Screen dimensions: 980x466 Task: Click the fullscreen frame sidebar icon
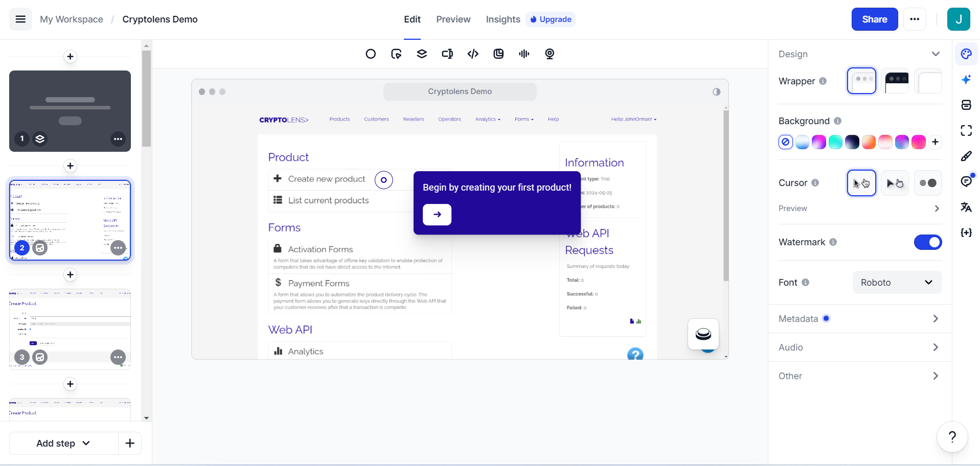point(966,131)
